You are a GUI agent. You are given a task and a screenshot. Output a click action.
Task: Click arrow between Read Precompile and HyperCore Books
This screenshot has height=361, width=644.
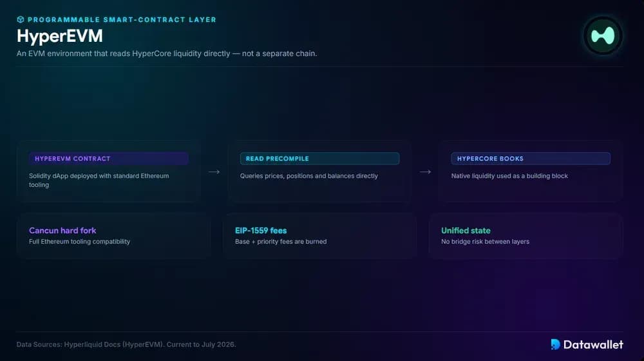tap(425, 171)
